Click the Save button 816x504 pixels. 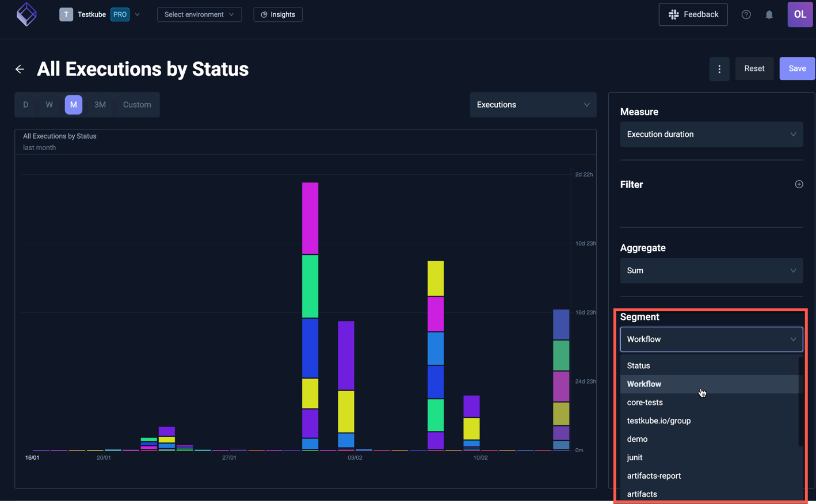pos(797,68)
